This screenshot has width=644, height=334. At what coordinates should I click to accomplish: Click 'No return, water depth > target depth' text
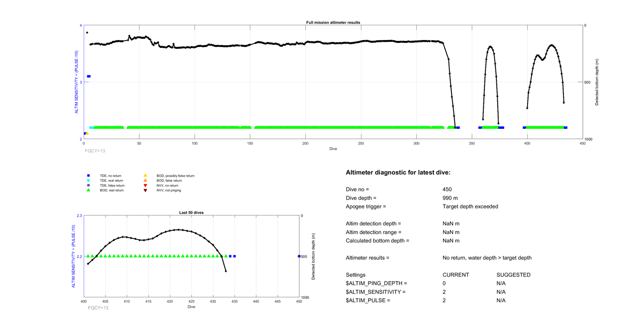pyautogui.click(x=487, y=258)
